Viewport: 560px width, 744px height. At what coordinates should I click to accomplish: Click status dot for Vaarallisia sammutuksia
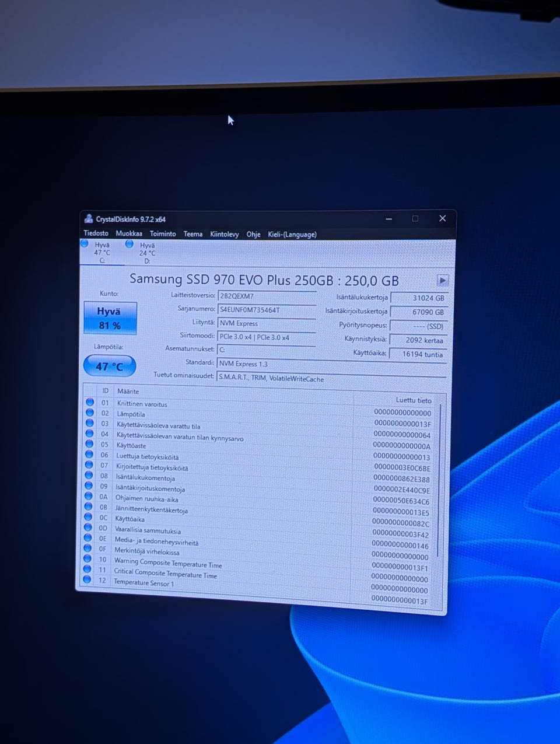pos(87,528)
